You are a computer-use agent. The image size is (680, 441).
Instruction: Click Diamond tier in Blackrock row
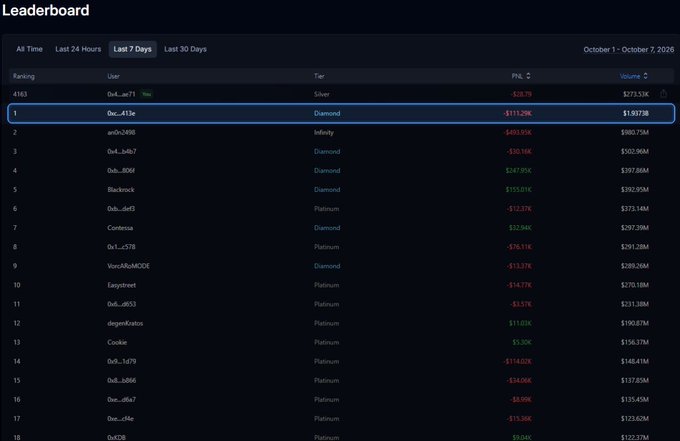pos(327,189)
